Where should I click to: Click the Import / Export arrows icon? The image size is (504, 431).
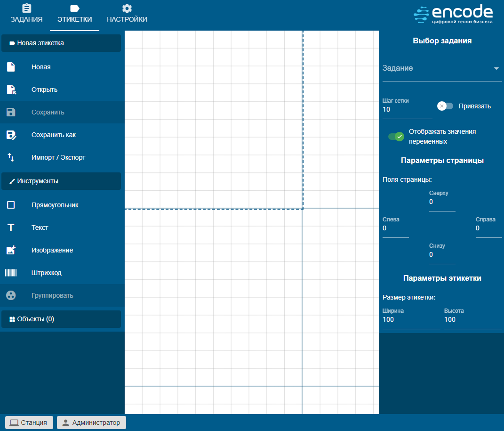(x=11, y=157)
